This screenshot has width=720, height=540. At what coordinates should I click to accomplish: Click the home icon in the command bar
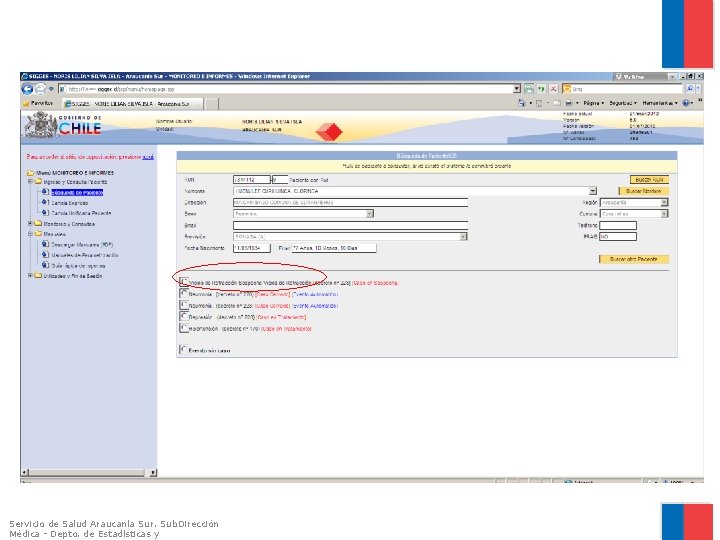[x=522, y=103]
